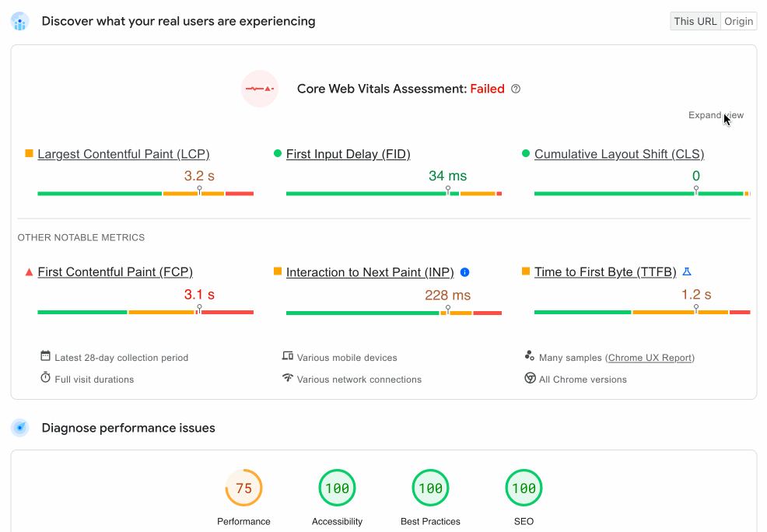Click the INP blue info icon
The width and height of the screenshot is (767, 532).
click(x=465, y=272)
